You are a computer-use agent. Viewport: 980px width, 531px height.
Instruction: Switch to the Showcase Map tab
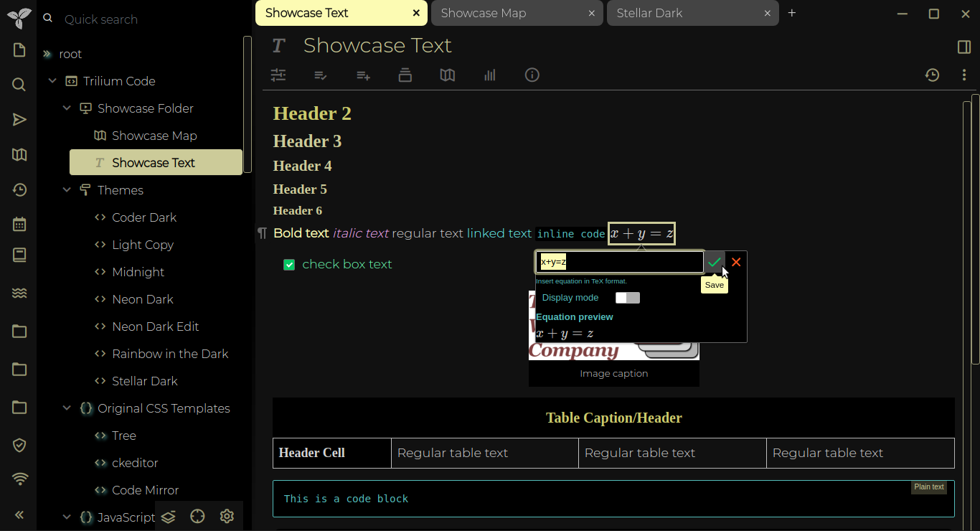517,13
